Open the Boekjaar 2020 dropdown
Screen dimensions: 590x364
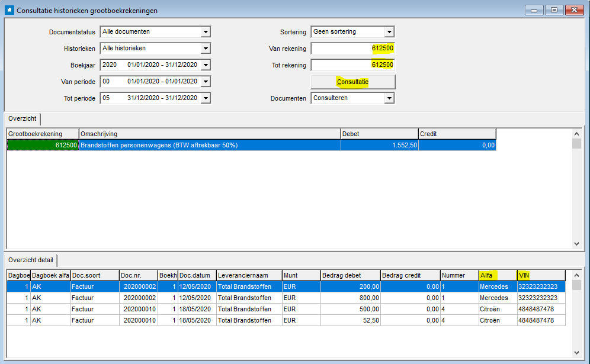click(206, 65)
